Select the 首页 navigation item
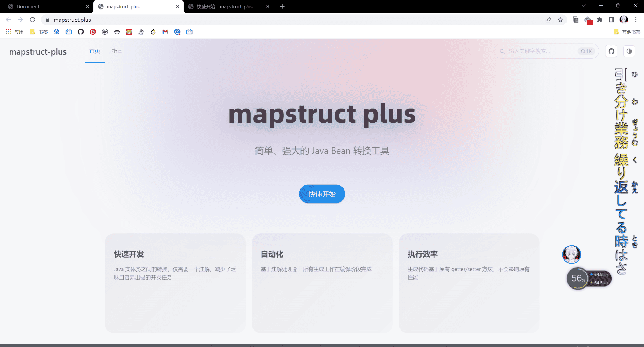The width and height of the screenshot is (644, 347). pos(94,51)
